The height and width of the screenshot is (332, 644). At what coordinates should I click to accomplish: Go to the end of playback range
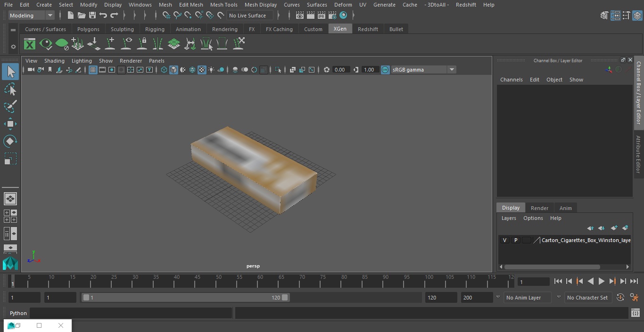pos(634,281)
